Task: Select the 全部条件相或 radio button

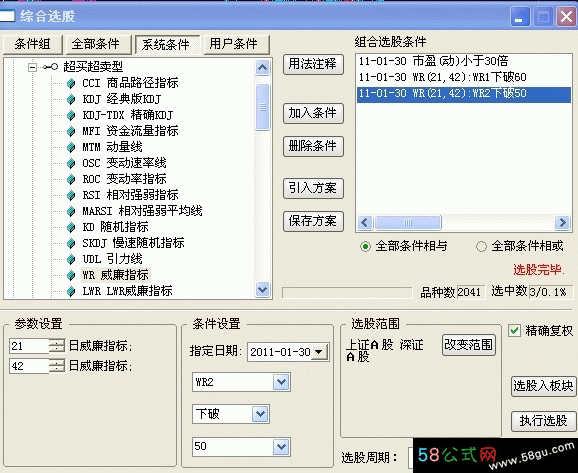Action: point(481,246)
